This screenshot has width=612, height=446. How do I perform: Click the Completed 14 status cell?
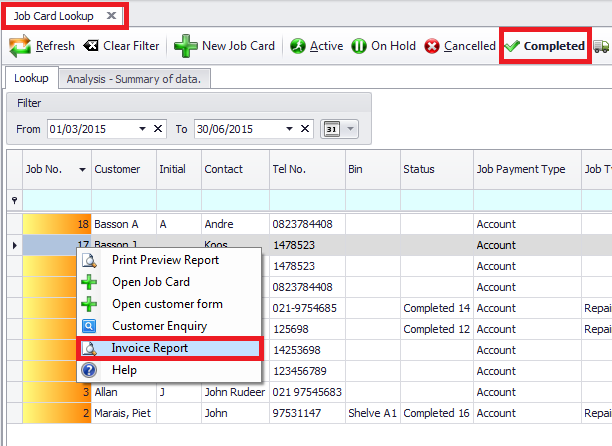[437, 308]
